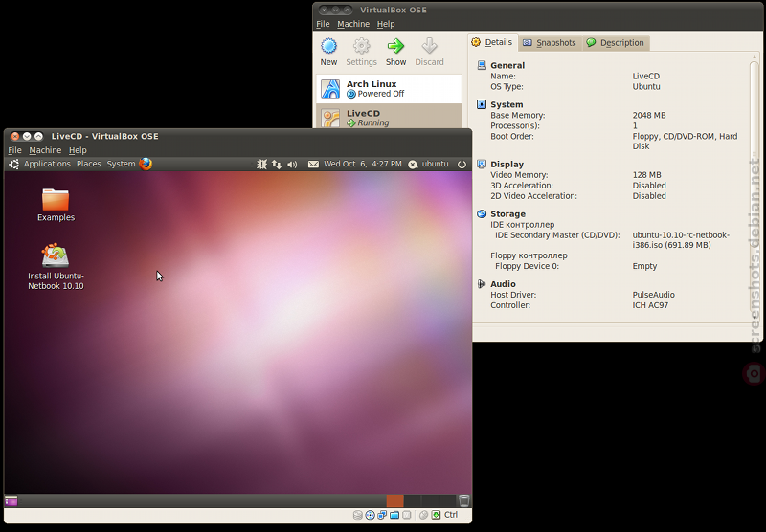Click the mouse integration status icon

tap(423, 515)
